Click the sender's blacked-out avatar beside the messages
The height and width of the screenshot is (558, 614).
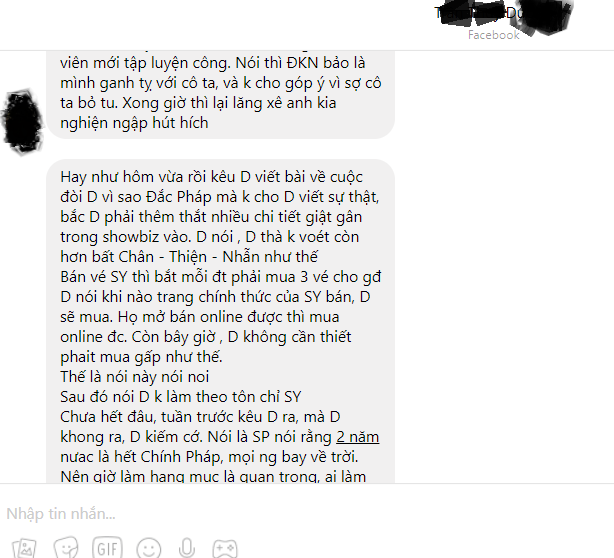(x=23, y=121)
